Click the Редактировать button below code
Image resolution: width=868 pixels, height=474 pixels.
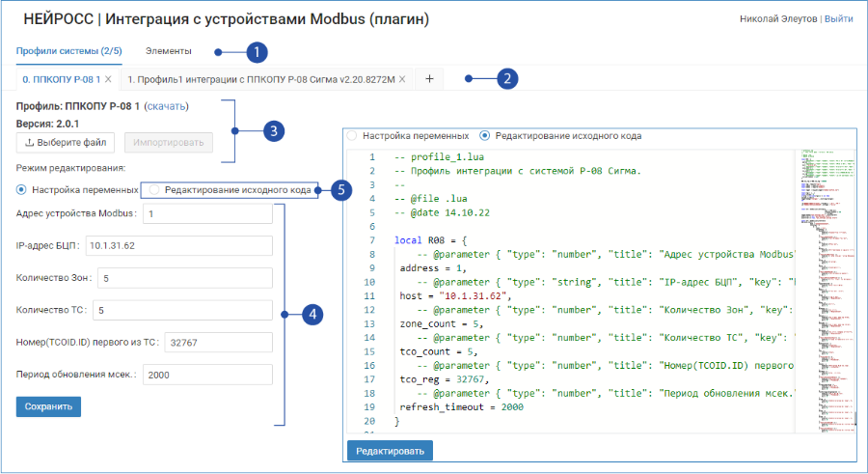390,451
